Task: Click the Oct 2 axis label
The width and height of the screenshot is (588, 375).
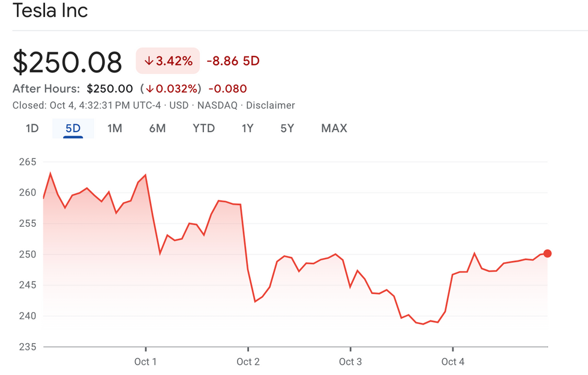Action: tap(248, 362)
